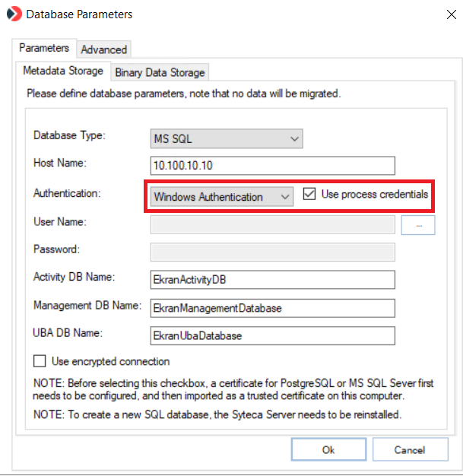Select the Metadata Storage tab
Image resolution: width=463 pixels, height=476 pixels.
62,71
